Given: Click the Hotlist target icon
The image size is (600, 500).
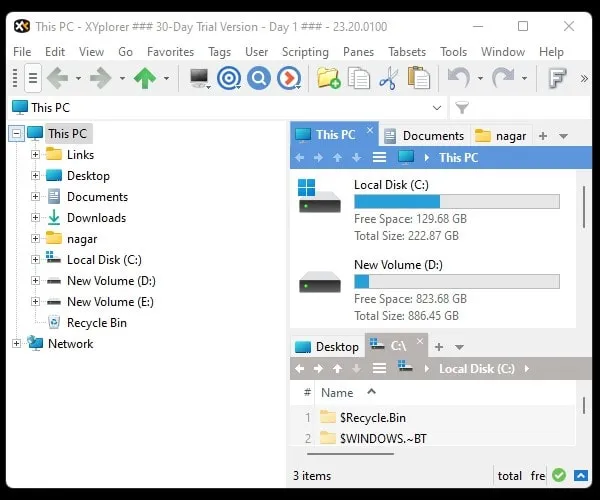Looking at the screenshot, I should (x=229, y=78).
